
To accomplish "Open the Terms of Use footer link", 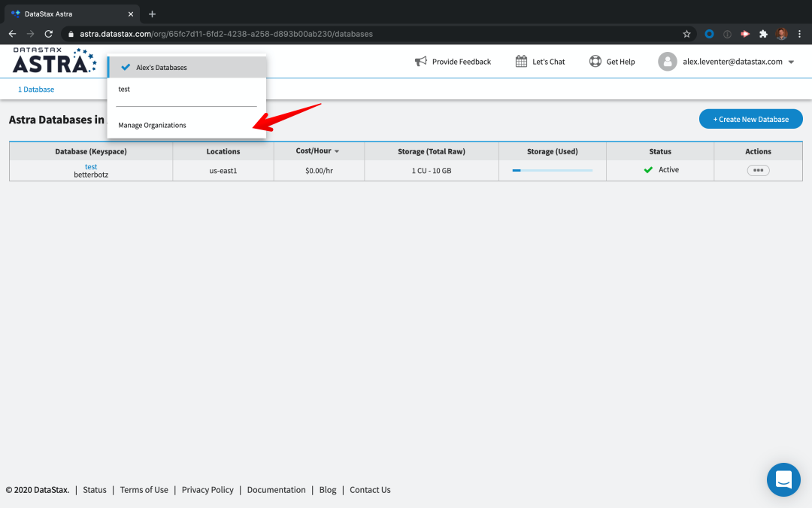I will [x=144, y=490].
